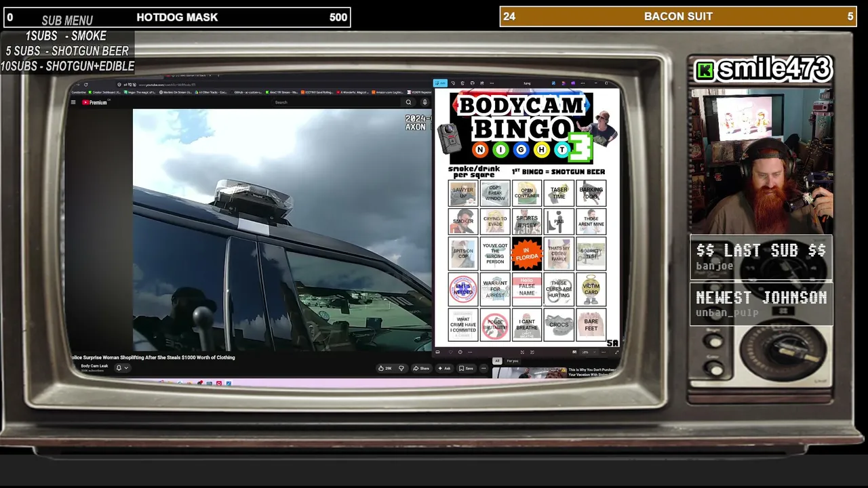Save the video to a playlist
The width and height of the screenshot is (868, 488).
coord(466,368)
